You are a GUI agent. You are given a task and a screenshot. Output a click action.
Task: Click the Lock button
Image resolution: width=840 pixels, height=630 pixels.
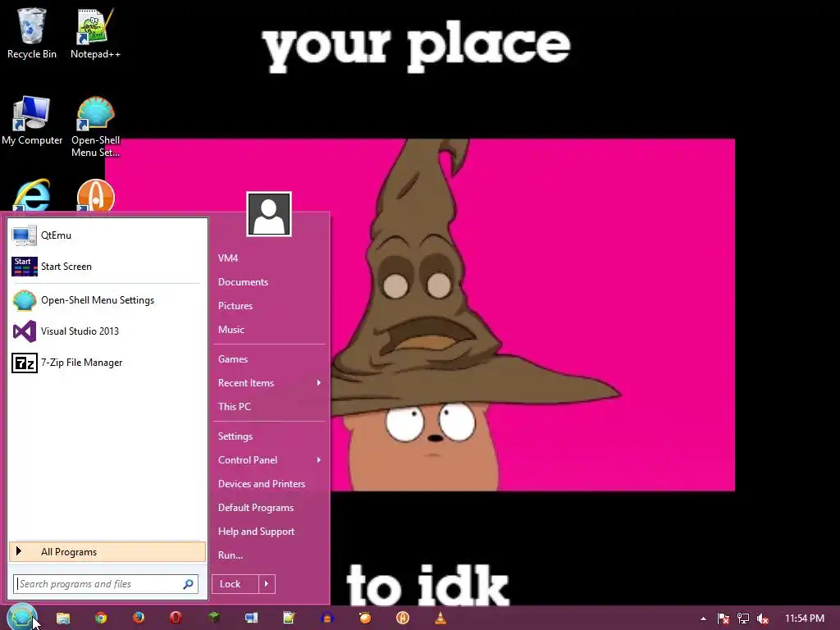click(235, 584)
